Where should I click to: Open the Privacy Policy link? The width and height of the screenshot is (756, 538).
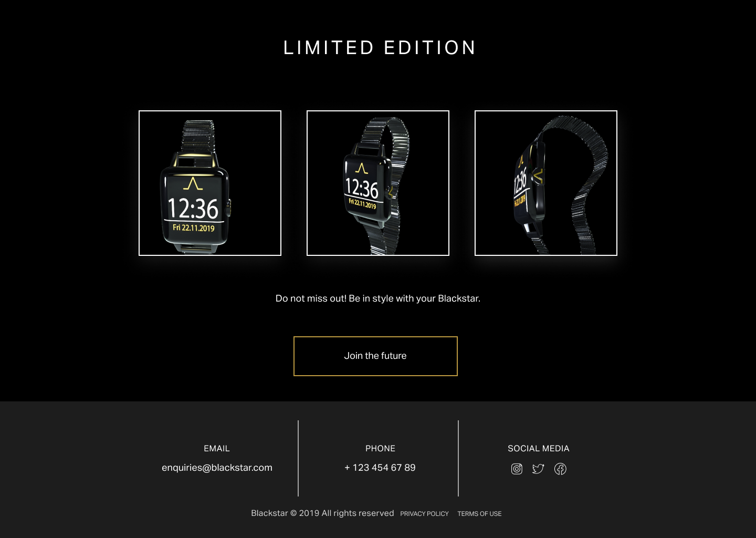[x=424, y=514]
